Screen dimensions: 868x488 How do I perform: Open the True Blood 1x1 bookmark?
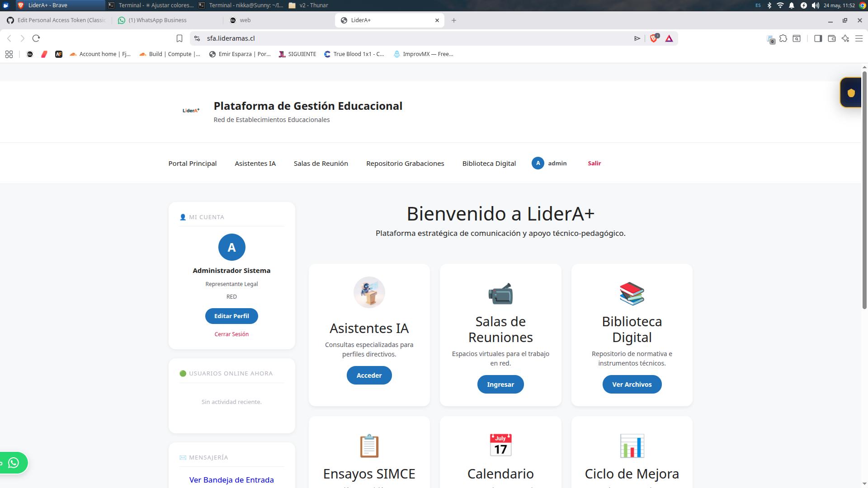pos(354,54)
